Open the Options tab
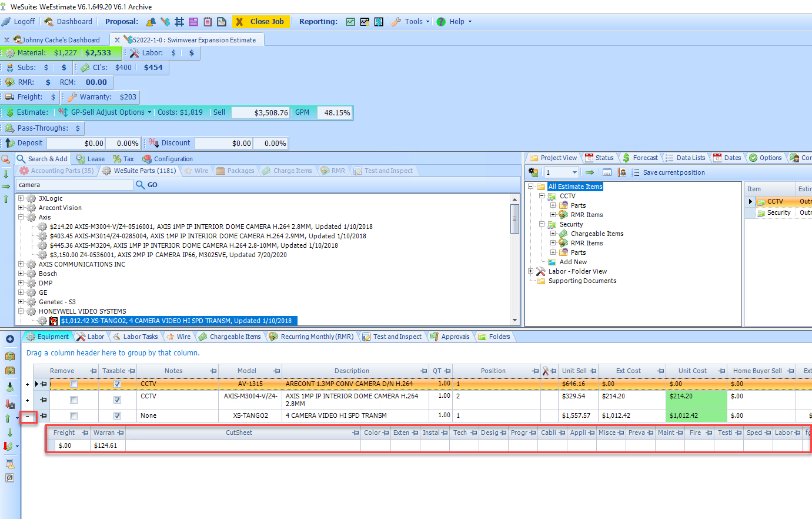The height and width of the screenshot is (519, 812). [765, 158]
